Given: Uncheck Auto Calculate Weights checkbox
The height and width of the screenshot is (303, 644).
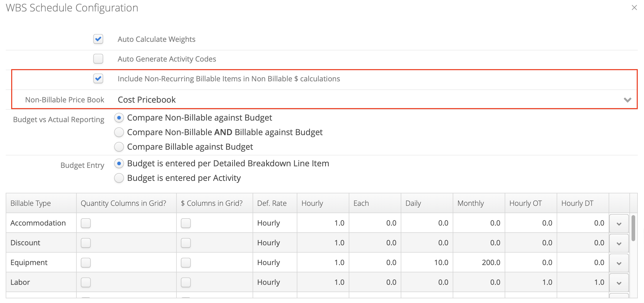Looking at the screenshot, I should (98, 39).
